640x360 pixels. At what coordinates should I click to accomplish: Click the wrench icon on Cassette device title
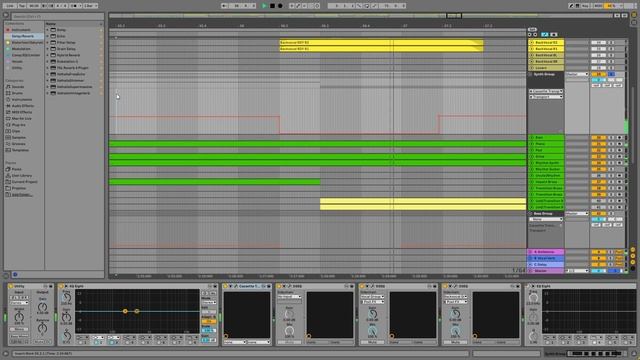tap(236, 286)
